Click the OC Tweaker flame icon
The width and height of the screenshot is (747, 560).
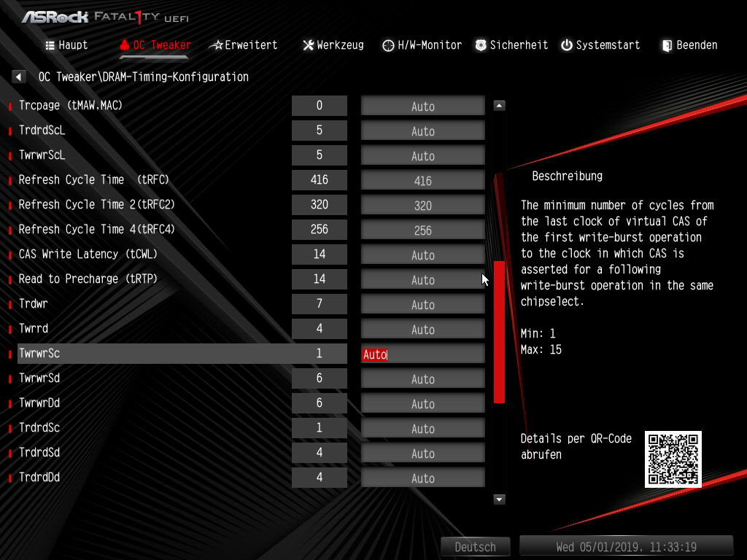(x=125, y=45)
